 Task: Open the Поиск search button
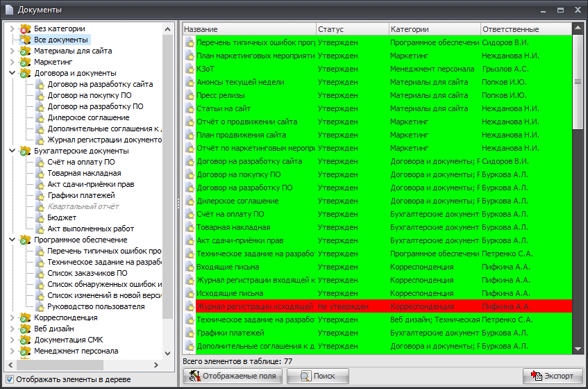pos(317,376)
